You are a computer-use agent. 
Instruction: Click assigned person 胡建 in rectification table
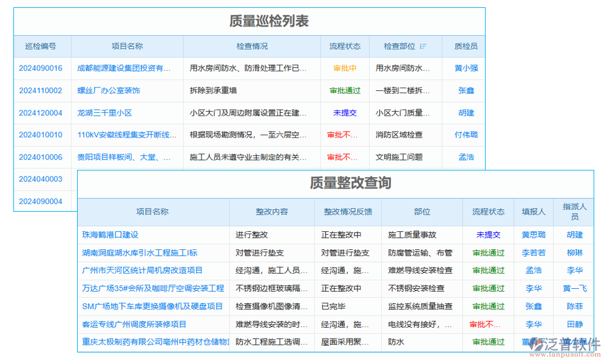click(574, 235)
